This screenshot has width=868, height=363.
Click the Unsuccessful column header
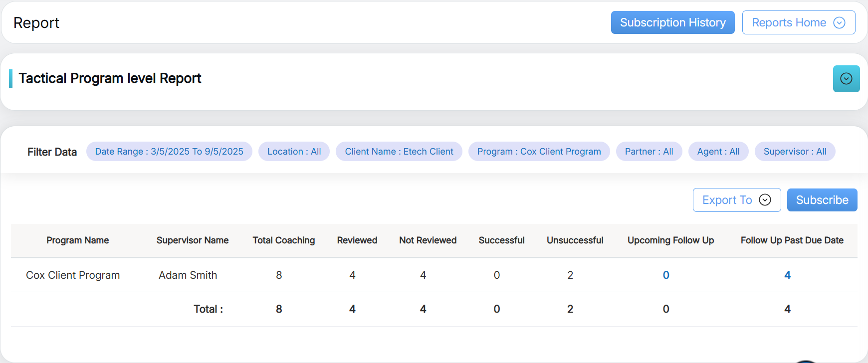coord(575,240)
